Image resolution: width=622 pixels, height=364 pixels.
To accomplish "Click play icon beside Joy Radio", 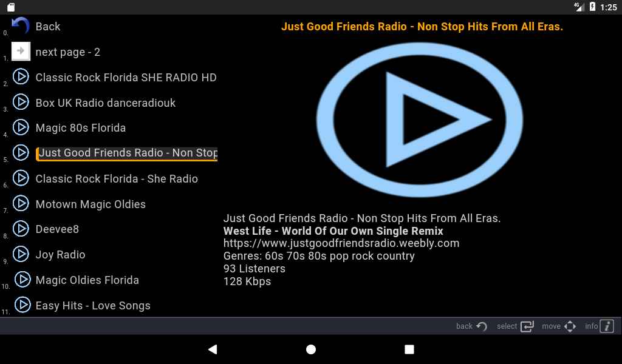I will (x=21, y=254).
